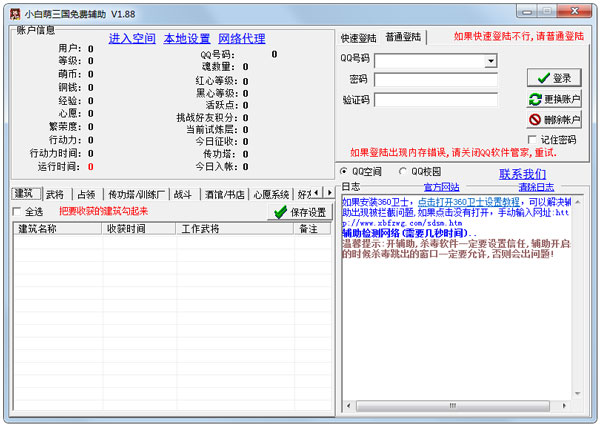
Task: Sort by 建筑名称 column header
Action: [57, 229]
